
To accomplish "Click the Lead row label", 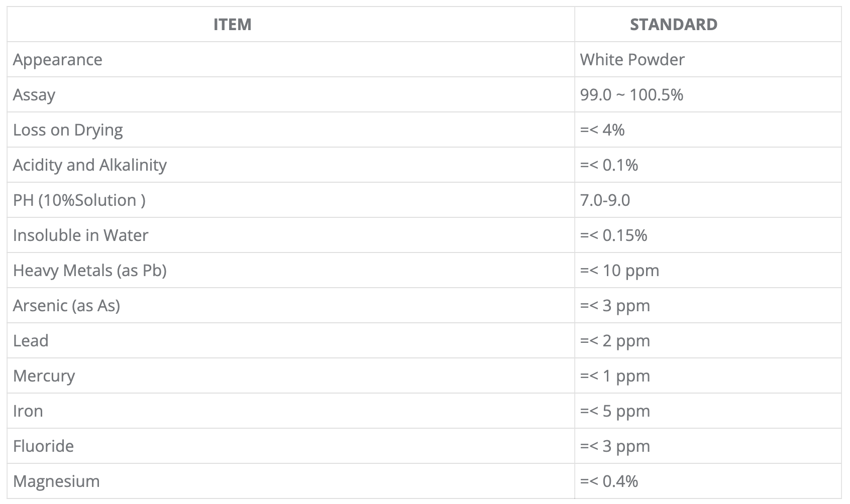I will (31, 341).
